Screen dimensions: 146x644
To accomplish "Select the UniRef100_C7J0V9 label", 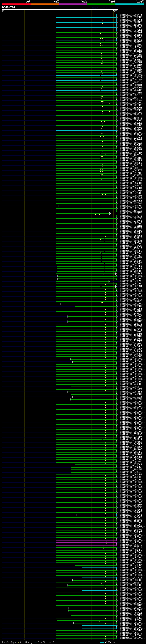I will coord(131,78).
